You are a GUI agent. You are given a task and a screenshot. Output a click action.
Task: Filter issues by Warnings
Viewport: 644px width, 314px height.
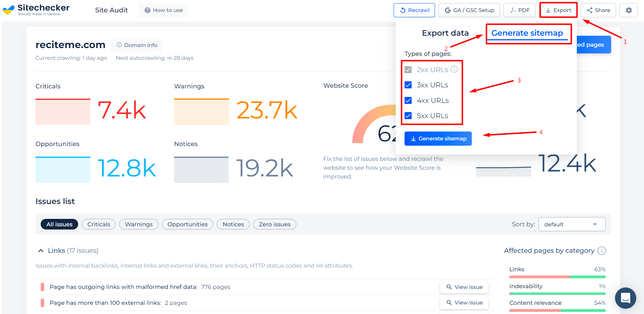pos(139,224)
